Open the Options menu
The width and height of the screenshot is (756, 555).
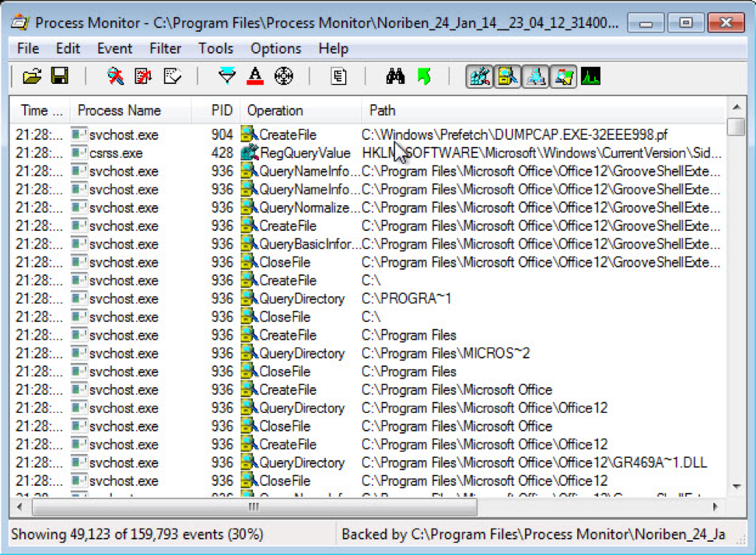275,48
